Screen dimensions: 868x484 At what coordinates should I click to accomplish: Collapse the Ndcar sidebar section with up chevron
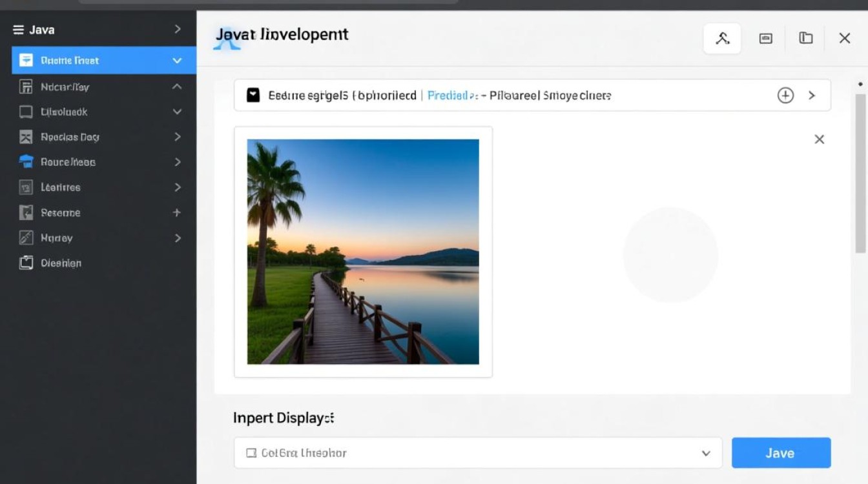[x=177, y=86]
